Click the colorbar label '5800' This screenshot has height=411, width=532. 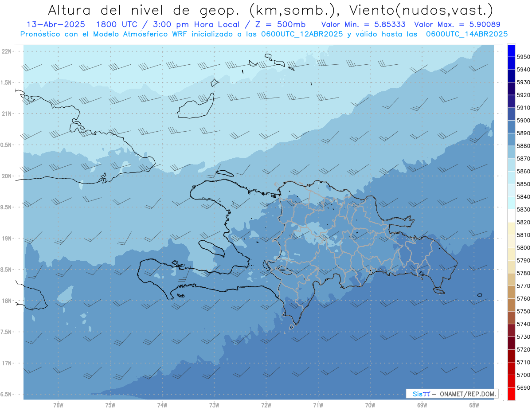click(524, 247)
